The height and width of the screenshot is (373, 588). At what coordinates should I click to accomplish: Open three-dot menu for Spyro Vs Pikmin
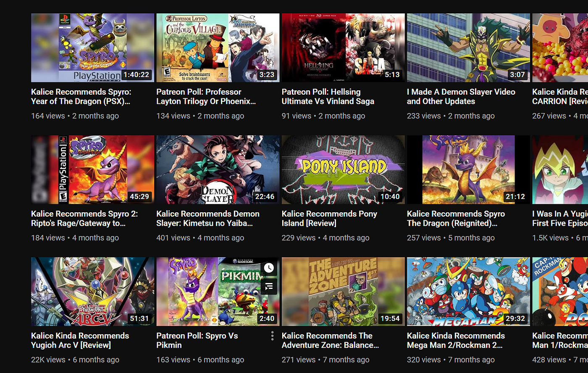click(x=272, y=336)
